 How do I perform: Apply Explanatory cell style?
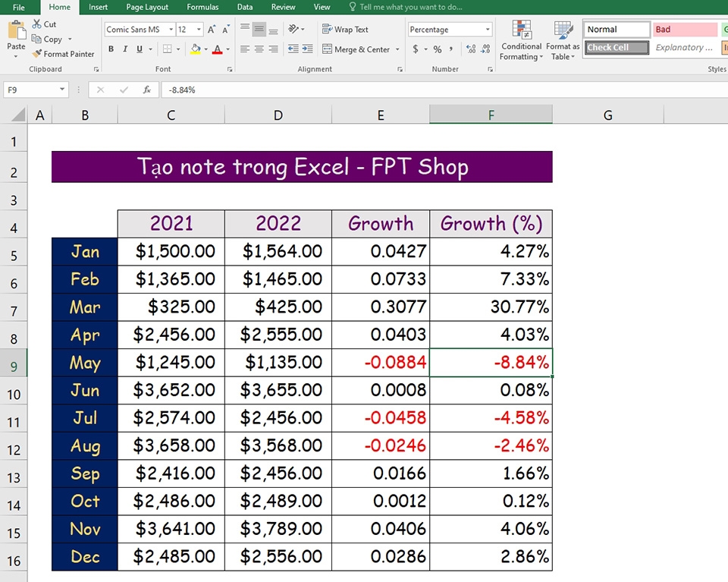point(685,47)
